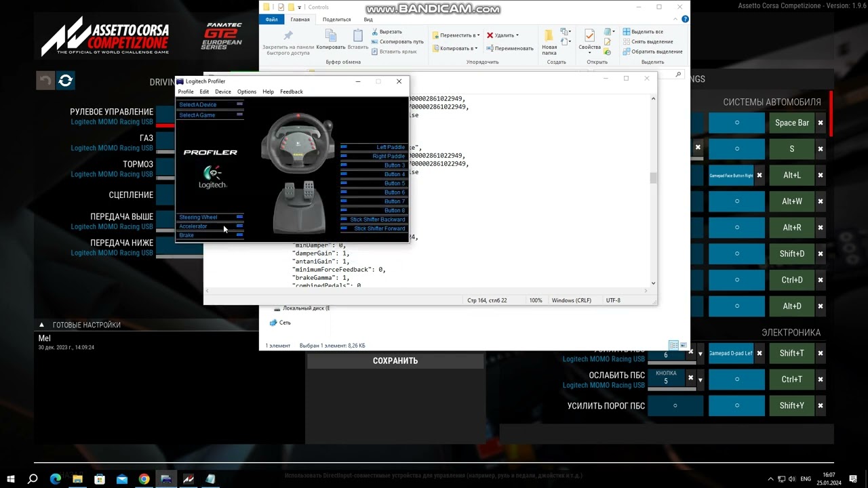Screen dimensions: 868x488
Task: Remove Gamepad Face Button Right binding X
Action: pyautogui.click(x=759, y=175)
